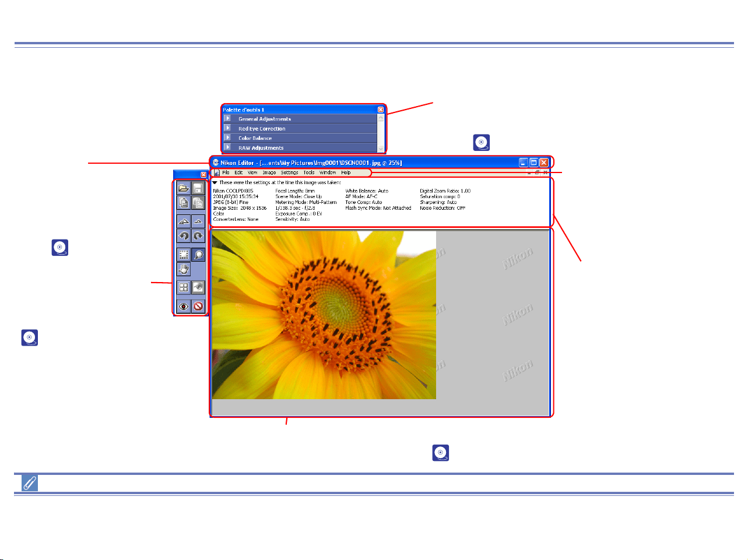Open the Tools menu
Screen dimensions: 748x560
pos(309,172)
